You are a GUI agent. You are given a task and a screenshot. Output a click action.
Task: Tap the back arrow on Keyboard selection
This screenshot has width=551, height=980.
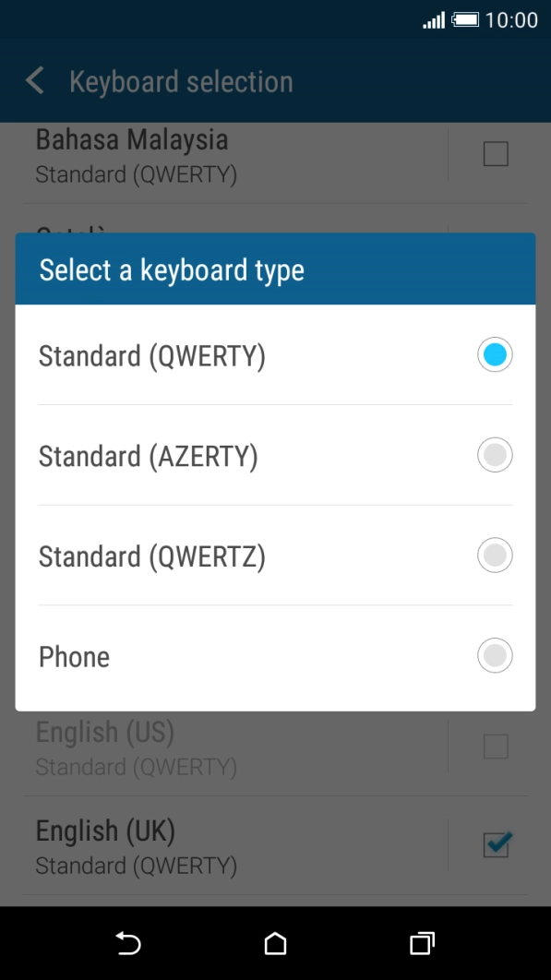33,80
